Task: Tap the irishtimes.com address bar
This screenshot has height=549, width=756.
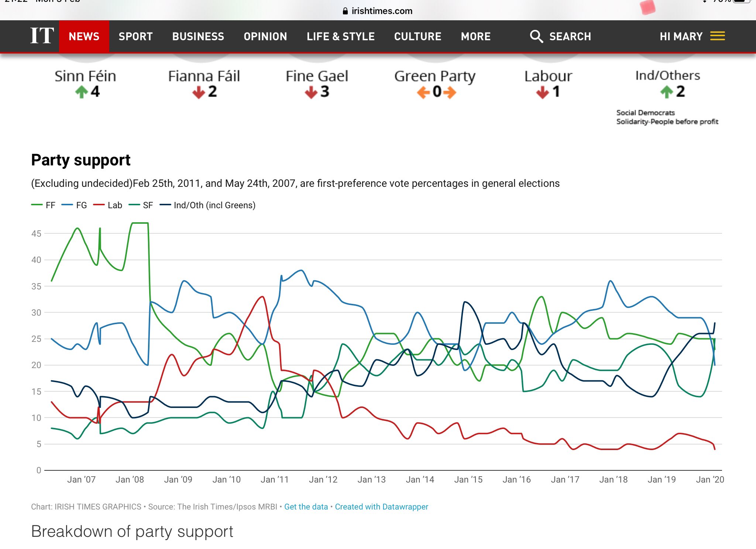Action: (x=378, y=11)
